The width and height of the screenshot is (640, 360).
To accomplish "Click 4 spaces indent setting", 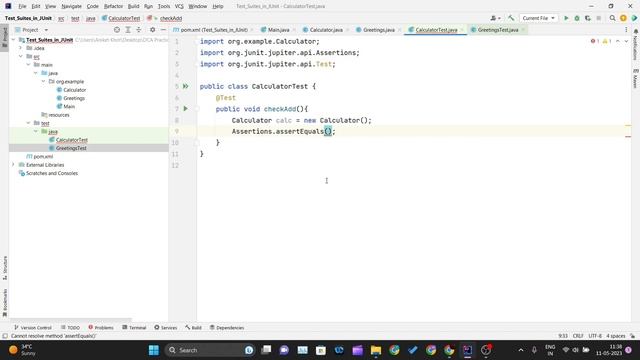I will 616,336.
